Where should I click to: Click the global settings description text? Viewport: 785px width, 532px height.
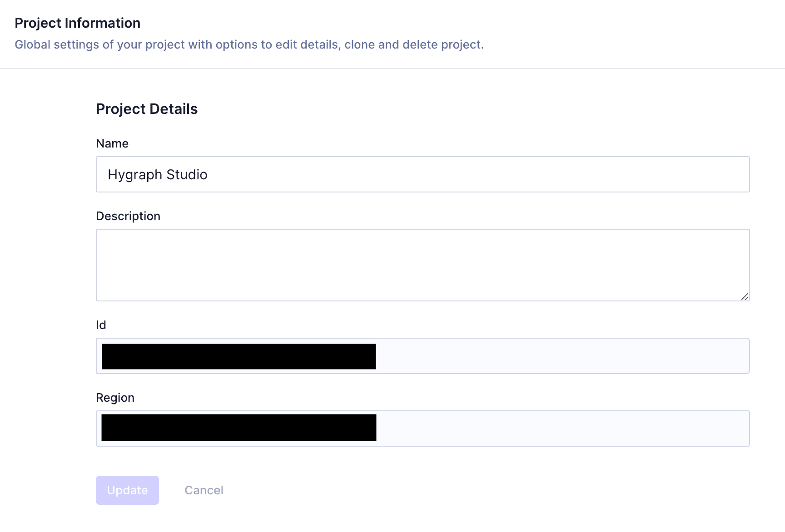[250, 44]
